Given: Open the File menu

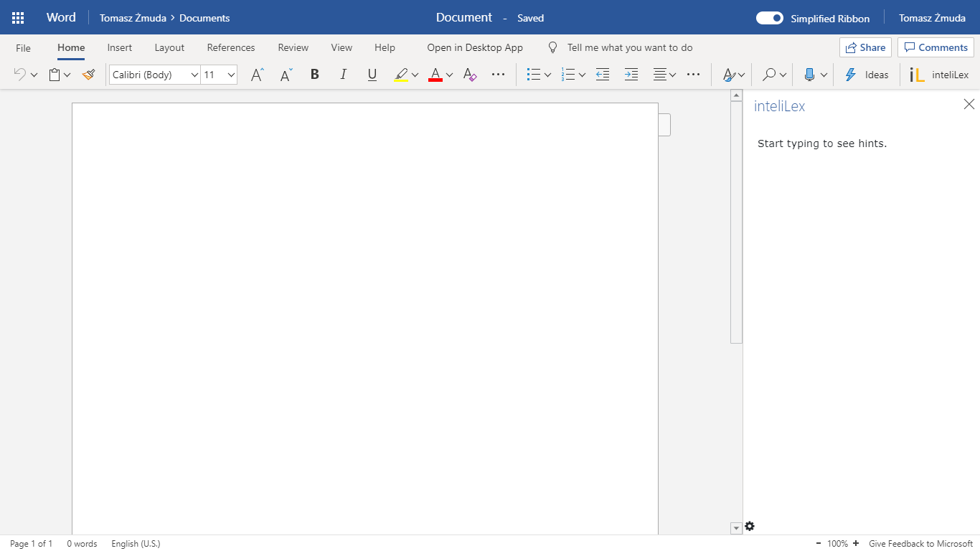Looking at the screenshot, I should [x=23, y=48].
